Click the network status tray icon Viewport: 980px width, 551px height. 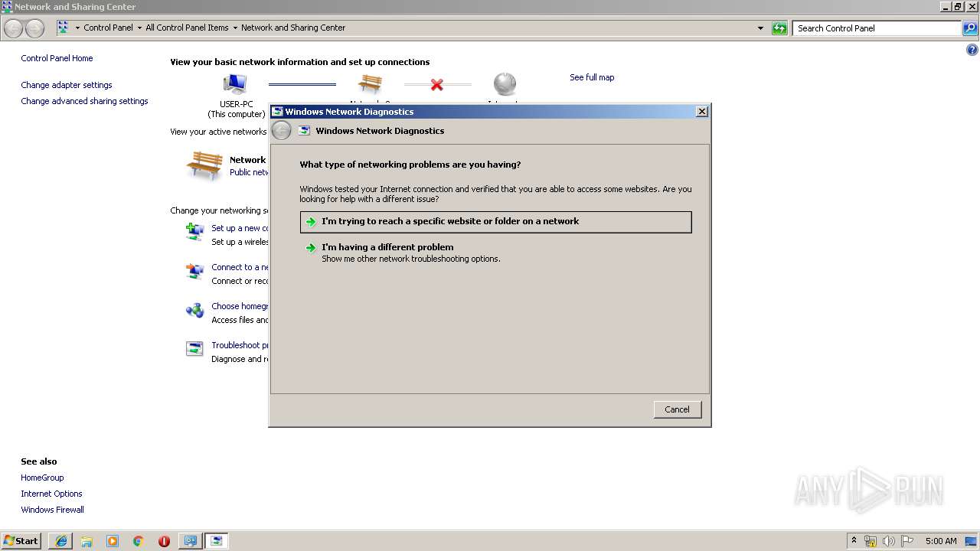coord(871,541)
